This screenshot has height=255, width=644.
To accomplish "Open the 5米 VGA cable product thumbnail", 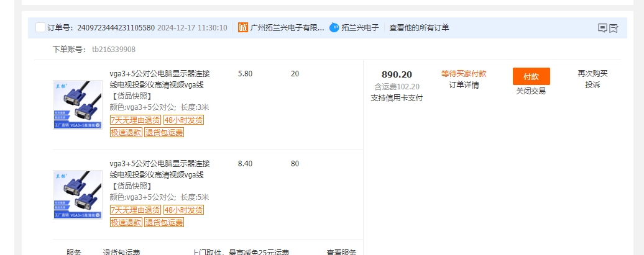I will click(x=78, y=194).
